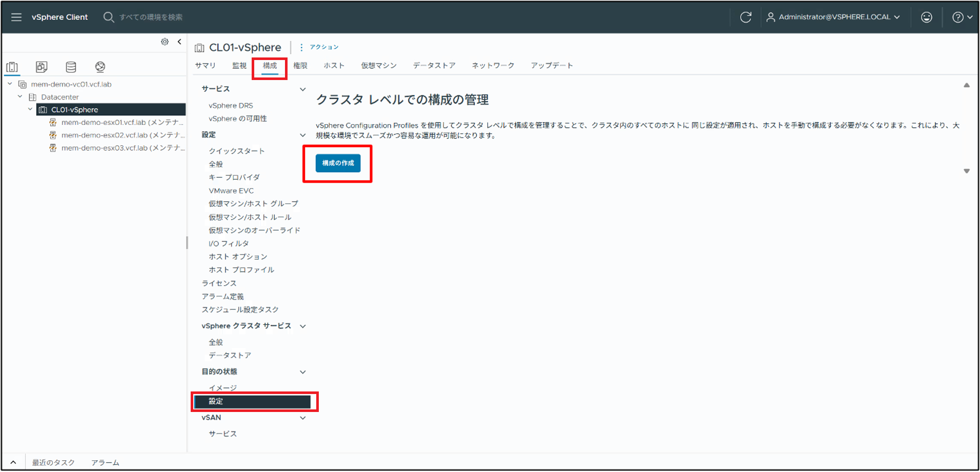Click the feedback smiley icon
The image size is (980, 472).
click(x=926, y=17)
